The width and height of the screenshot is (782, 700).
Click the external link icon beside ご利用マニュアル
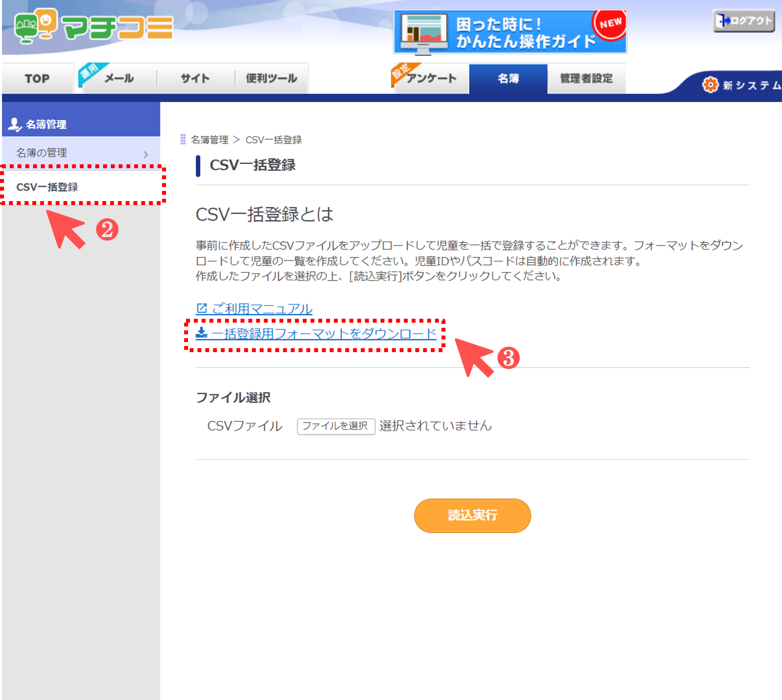point(202,308)
